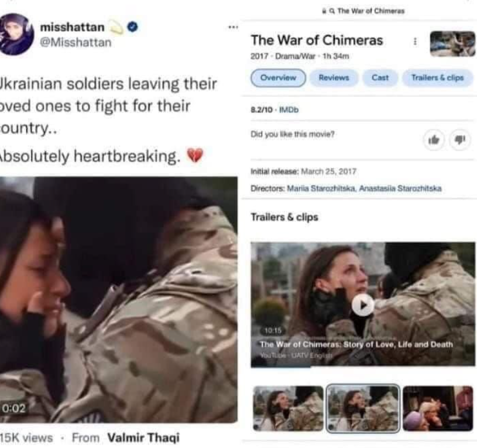
Task: Open the vertical dots menu beside movie title
Action: [415, 42]
